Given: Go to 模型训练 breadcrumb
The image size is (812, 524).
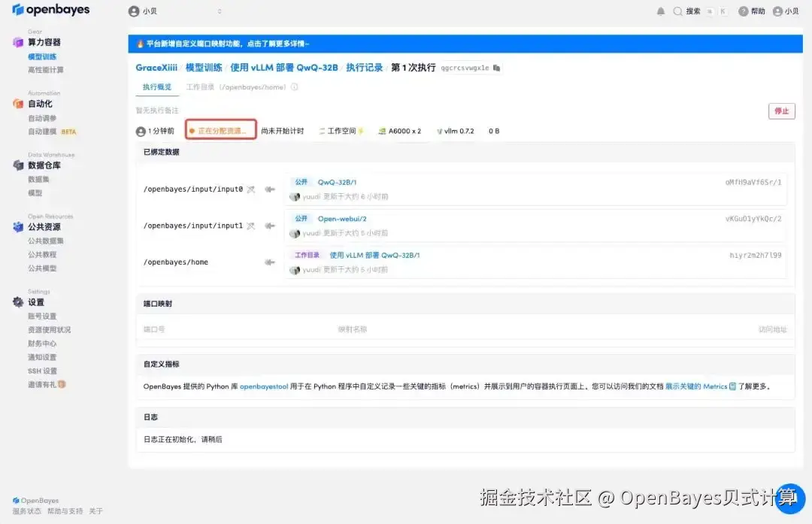Looking at the screenshot, I should [x=204, y=68].
